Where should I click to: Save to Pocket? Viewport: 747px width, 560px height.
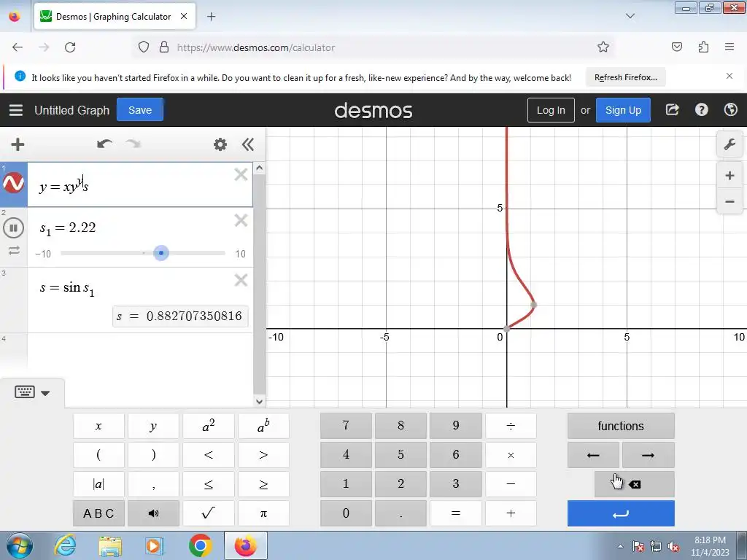click(x=676, y=47)
